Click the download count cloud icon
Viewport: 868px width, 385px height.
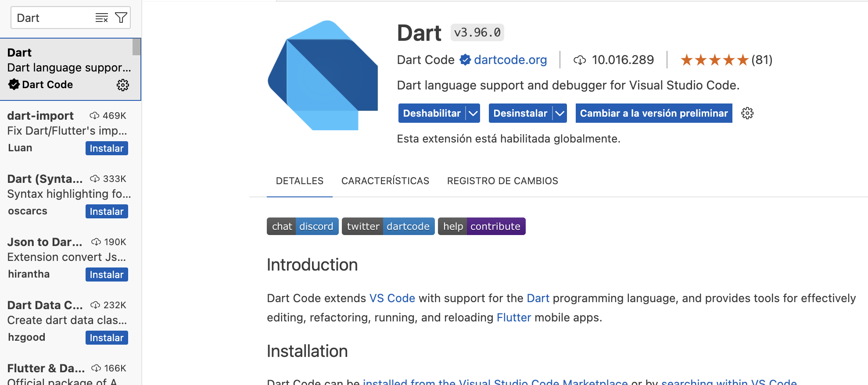[x=580, y=60]
